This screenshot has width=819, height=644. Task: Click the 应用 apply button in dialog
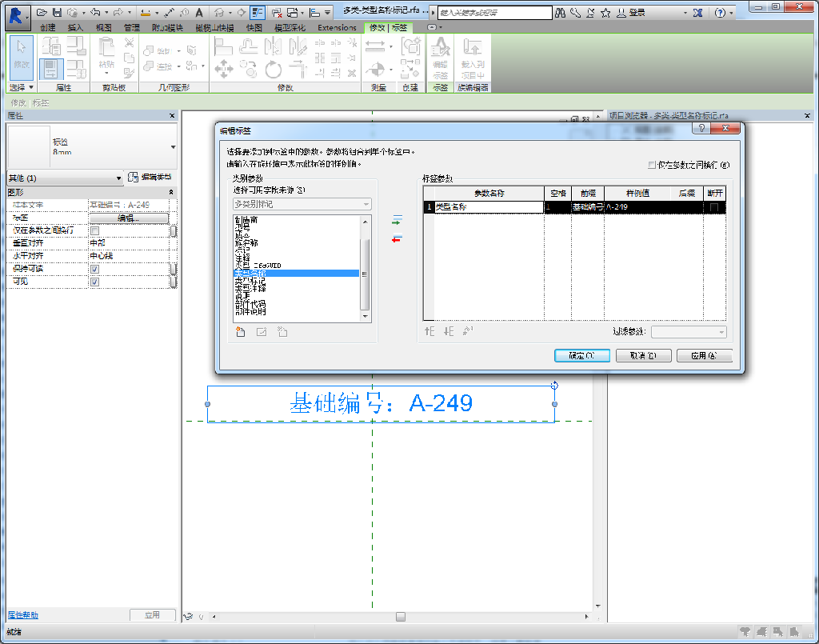point(704,356)
